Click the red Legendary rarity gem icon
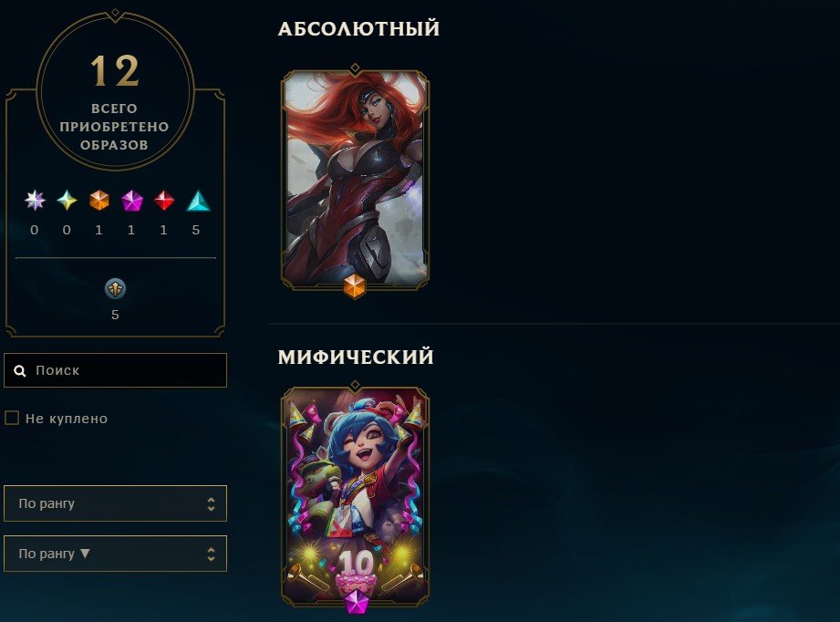This screenshot has width=840, height=622. (164, 201)
